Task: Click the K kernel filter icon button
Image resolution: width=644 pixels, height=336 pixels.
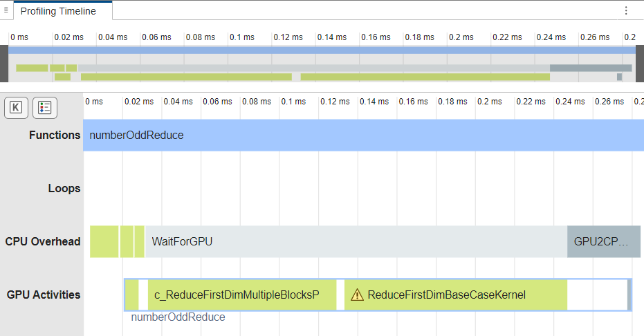Action: (16, 108)
